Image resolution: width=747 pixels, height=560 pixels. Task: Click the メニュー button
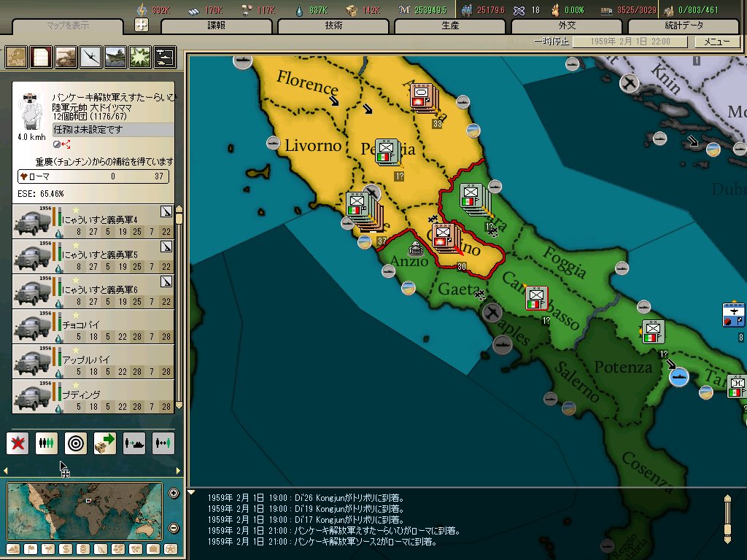click(x=717, y=42)
